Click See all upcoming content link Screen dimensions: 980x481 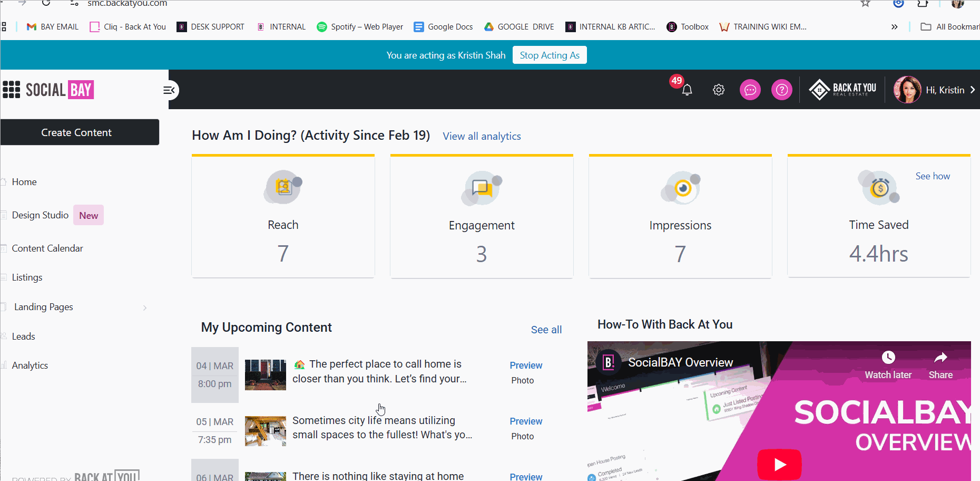point(546,330)
